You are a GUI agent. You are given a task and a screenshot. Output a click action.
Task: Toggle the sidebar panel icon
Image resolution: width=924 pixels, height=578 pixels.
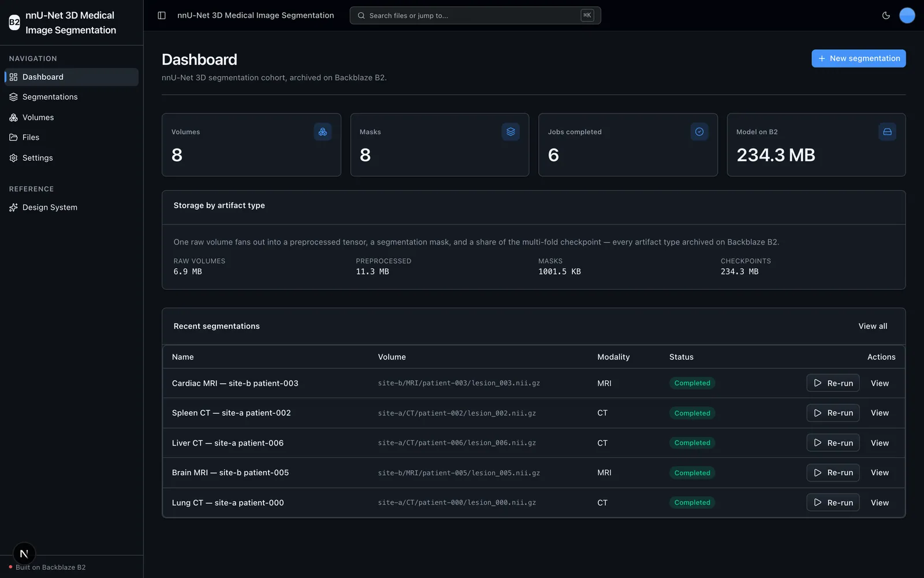click(162, 16)
